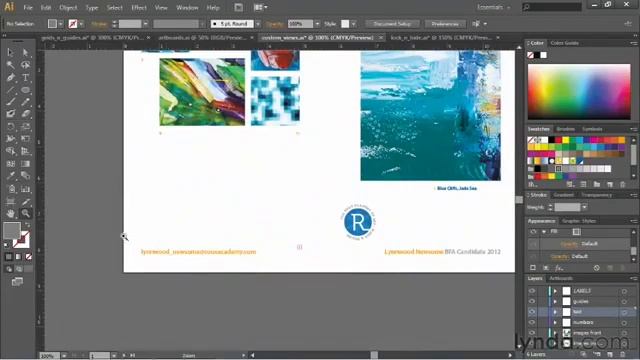The width and height of the screenshot is (640, 360).
Task: Open the Essentials workspace switcher
Action: [x=494, y=7]
